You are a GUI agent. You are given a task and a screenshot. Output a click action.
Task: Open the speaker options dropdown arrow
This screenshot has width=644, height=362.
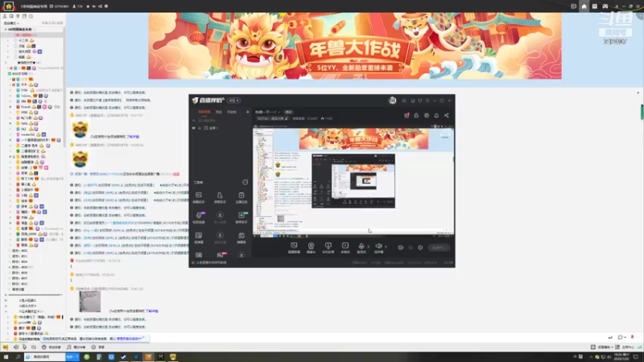tap(386, 247)
